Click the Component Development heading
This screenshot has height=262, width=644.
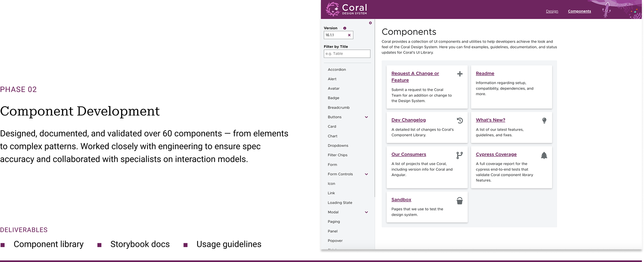pyautogui.click(x=80, y=111)
